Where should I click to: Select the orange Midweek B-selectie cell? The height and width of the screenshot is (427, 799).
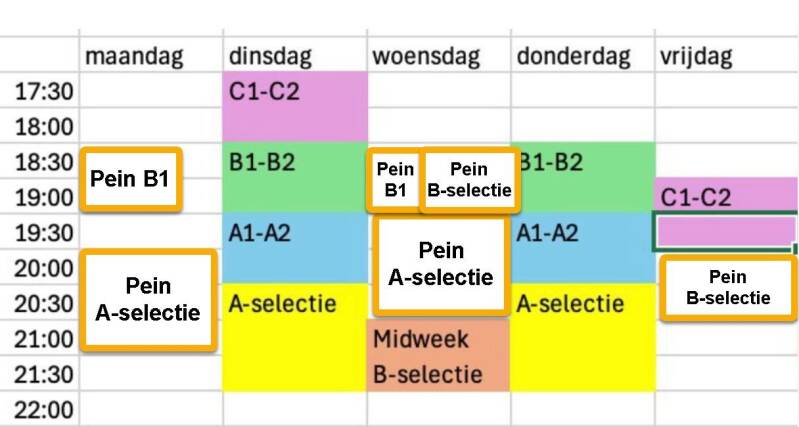pos(439,354)
